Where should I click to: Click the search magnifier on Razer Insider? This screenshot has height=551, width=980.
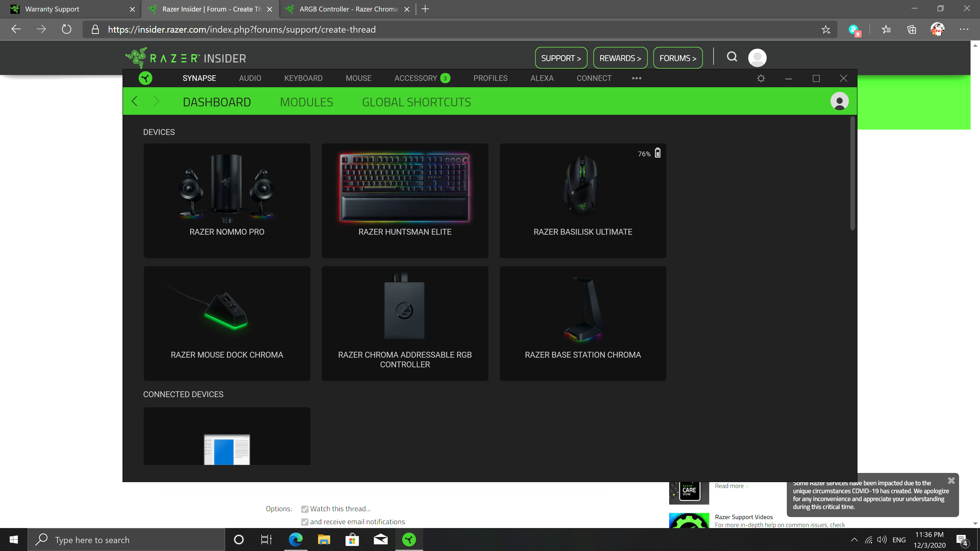pos(732,57)
